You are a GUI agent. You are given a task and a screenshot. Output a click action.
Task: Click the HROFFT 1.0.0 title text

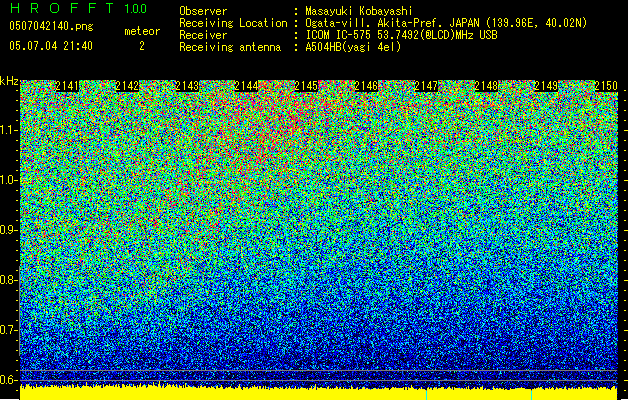click(x=78, y=8)
